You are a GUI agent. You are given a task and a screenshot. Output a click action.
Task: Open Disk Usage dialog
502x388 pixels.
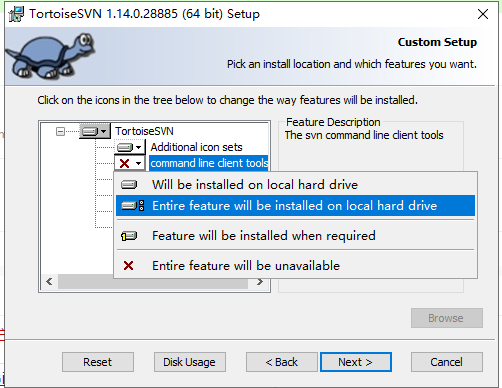pos(190,362)
